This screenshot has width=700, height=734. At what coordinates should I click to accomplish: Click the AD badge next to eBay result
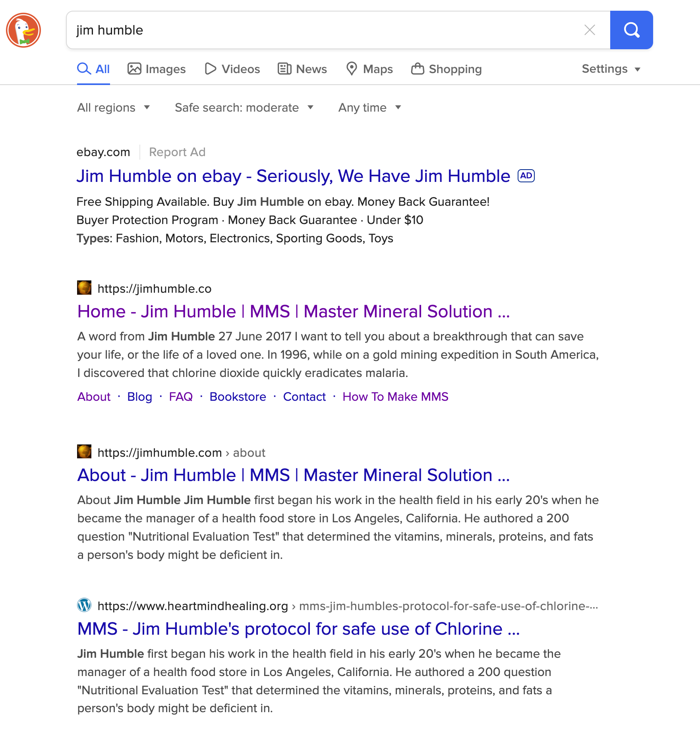pyautogui.click(x=526, y=176)
